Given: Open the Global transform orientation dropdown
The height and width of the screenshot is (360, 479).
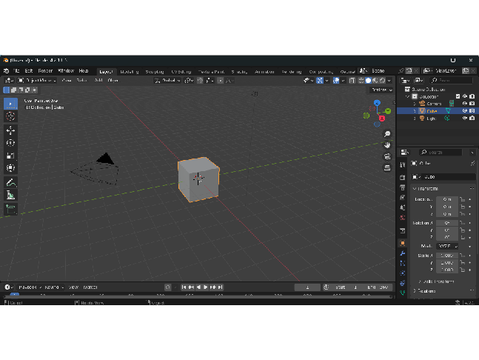Looking at the screenshot, I should pos(167,80).
